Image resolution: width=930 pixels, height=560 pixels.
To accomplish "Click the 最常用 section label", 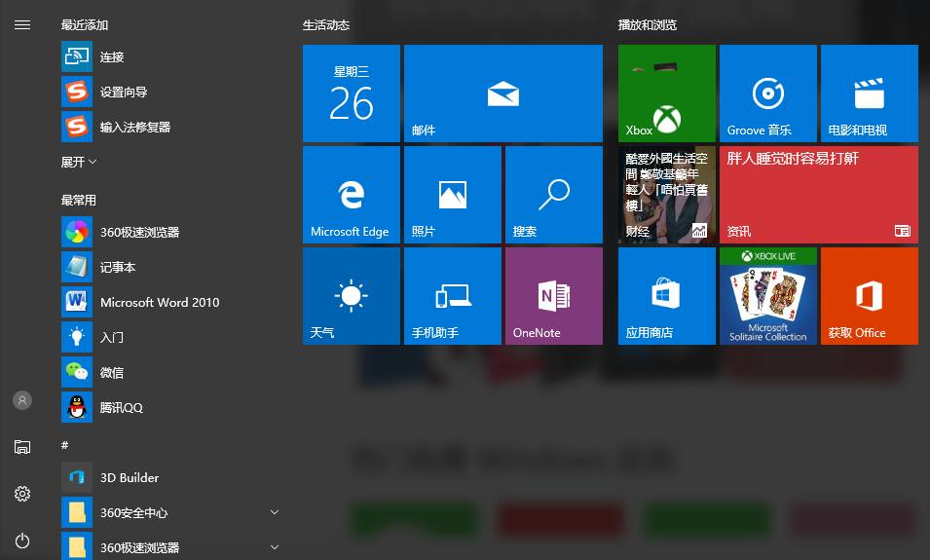I will (x=78, y=201).
